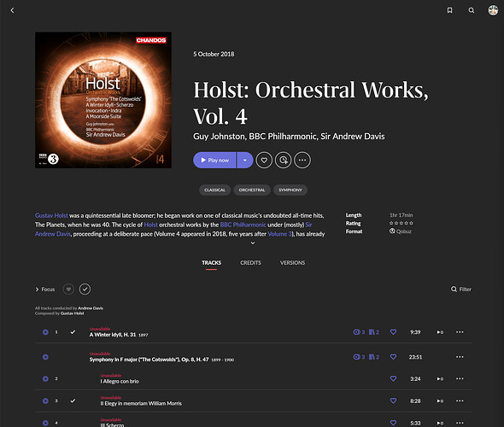Open more options for Elegy track
Viewport: 504px width, 427px height.
click(460, 401)
